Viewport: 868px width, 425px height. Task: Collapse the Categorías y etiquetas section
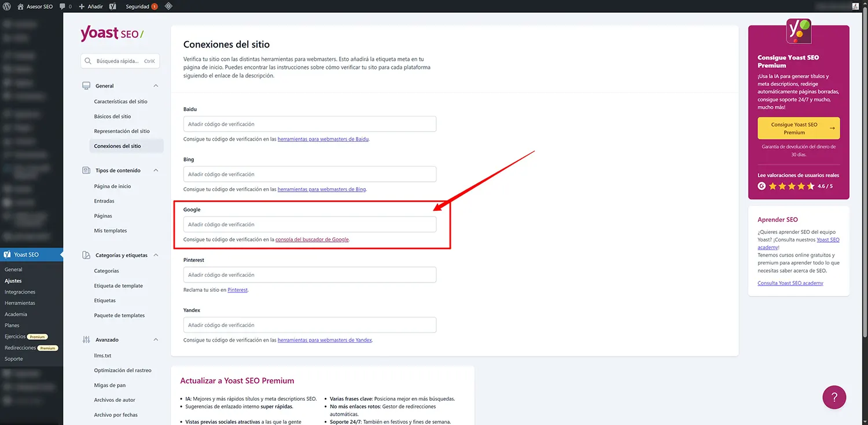click(156, 255)
